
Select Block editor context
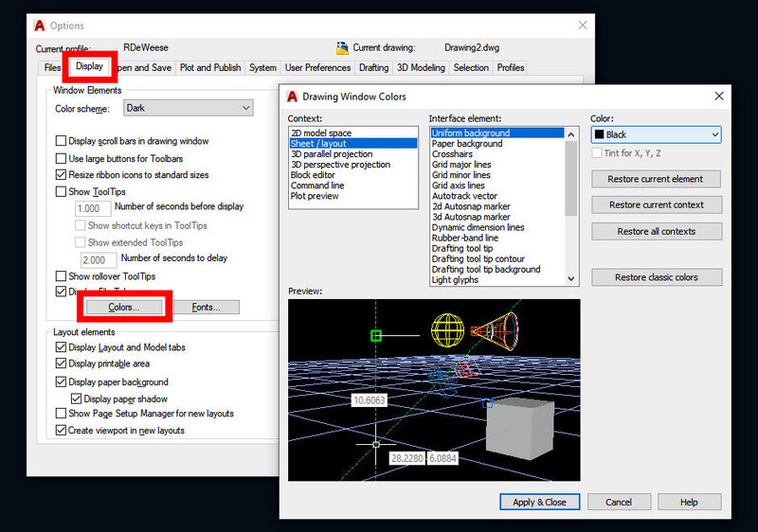[352, 175]
